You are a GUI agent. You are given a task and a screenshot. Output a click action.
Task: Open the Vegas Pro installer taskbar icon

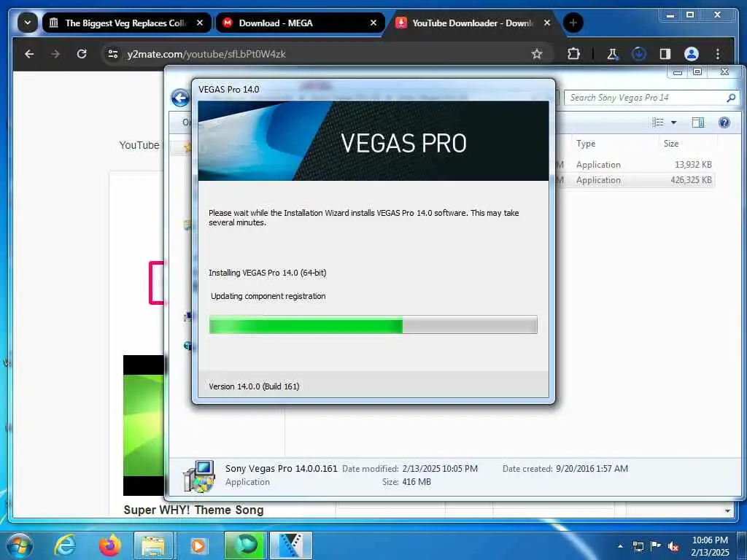point(290,545)
